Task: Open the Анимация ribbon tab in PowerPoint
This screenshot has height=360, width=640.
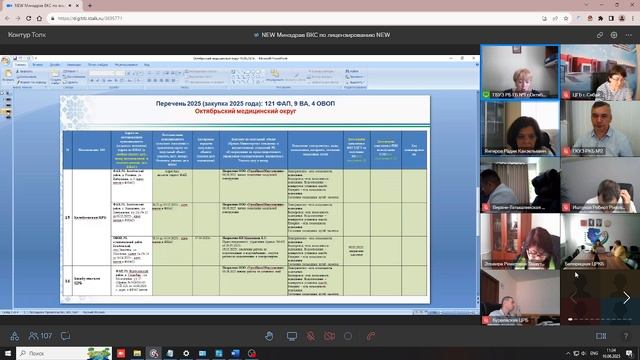Action: click(74, 64)
